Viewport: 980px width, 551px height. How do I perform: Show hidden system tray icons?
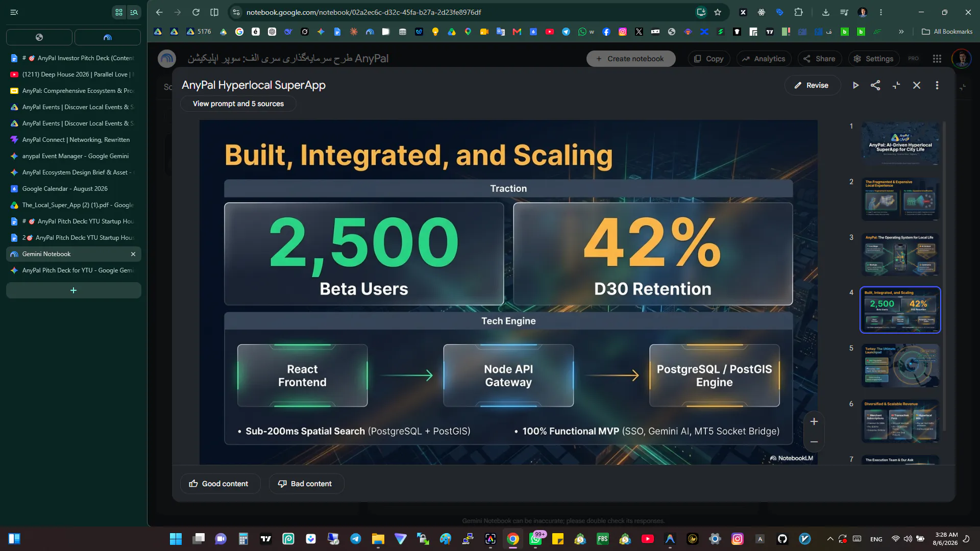830,539
